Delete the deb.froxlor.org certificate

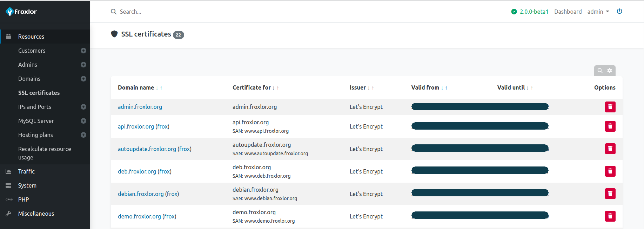point(610,171)
